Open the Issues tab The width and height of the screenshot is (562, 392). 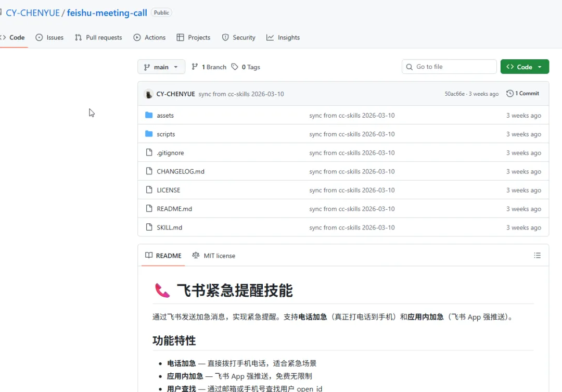click(x=49, y=37)
